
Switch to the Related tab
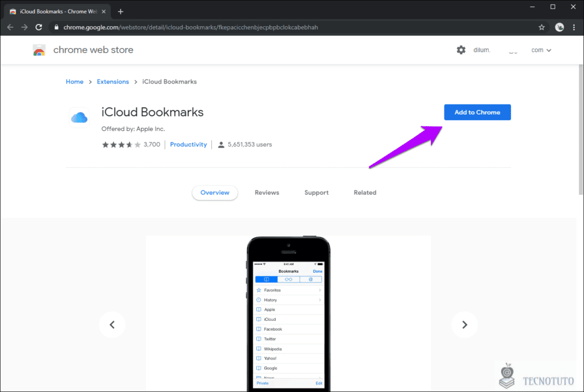[365, 193]
